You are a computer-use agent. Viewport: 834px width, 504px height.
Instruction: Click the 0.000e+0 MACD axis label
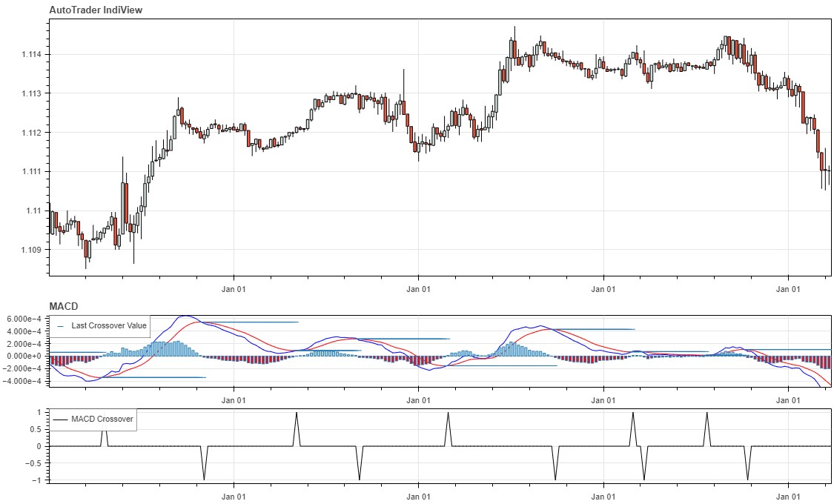click(x=24, y=356)
